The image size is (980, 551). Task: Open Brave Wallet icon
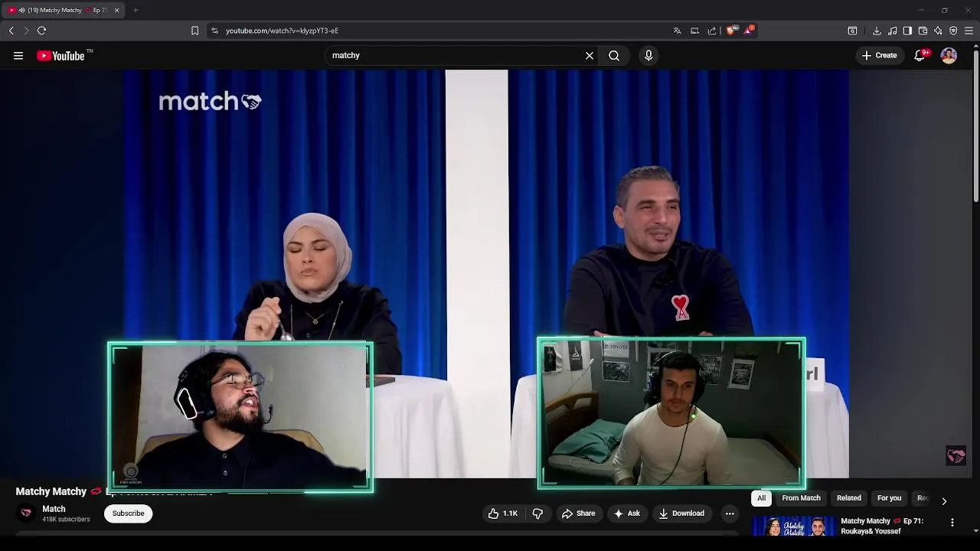pos(923,31)
